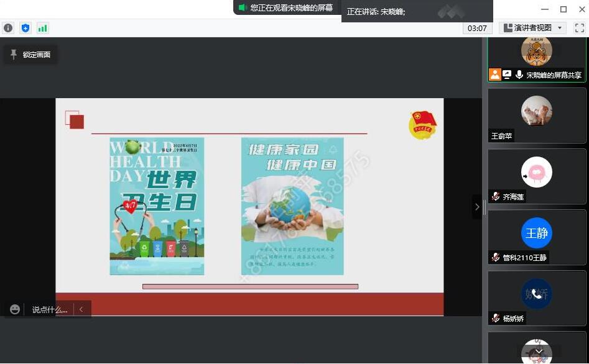Open the 演讲者视图 view dropdown
The height and width of the screenshot is (364, 589).
(x=533, y=28)
